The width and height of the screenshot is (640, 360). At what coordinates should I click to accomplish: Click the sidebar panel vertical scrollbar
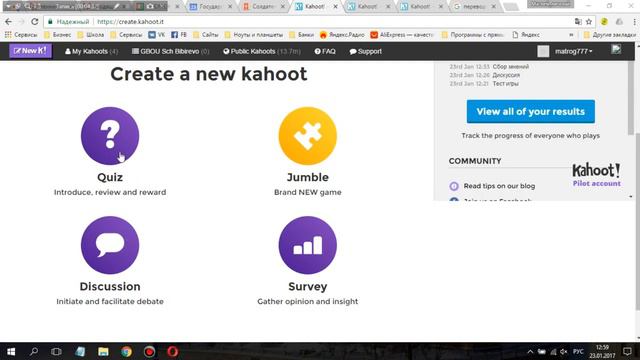click(631, 98)
